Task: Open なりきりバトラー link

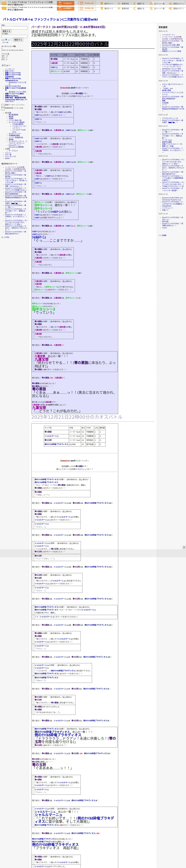Action: coord(15,134)
